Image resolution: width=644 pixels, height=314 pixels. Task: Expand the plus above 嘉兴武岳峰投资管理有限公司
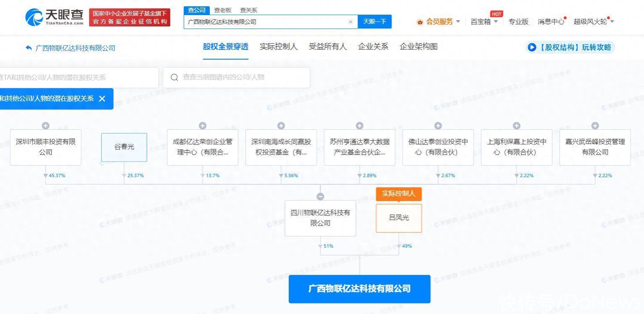[x=595, y=126]
